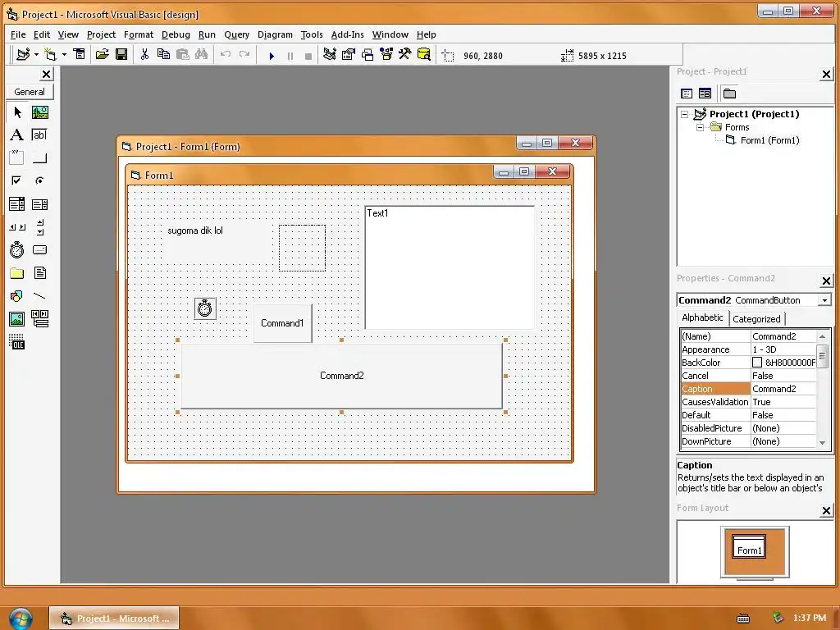Select the Shape tool

coord(17,295)
